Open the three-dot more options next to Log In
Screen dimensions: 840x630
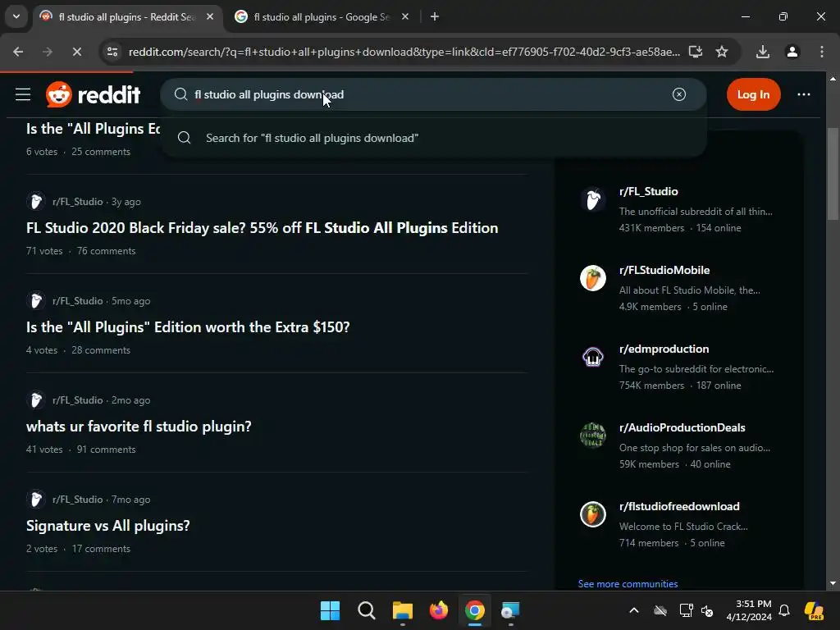click(x=804, y=94)
